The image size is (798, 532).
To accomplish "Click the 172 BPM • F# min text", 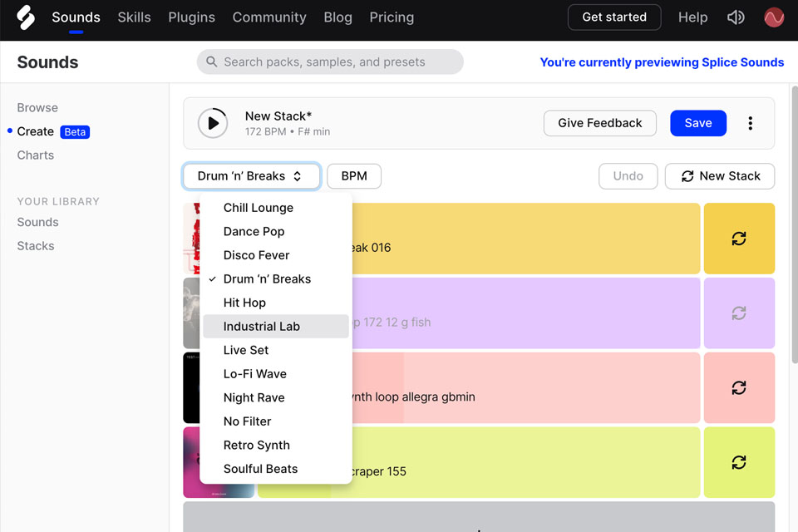I will [x=288, y=132].
